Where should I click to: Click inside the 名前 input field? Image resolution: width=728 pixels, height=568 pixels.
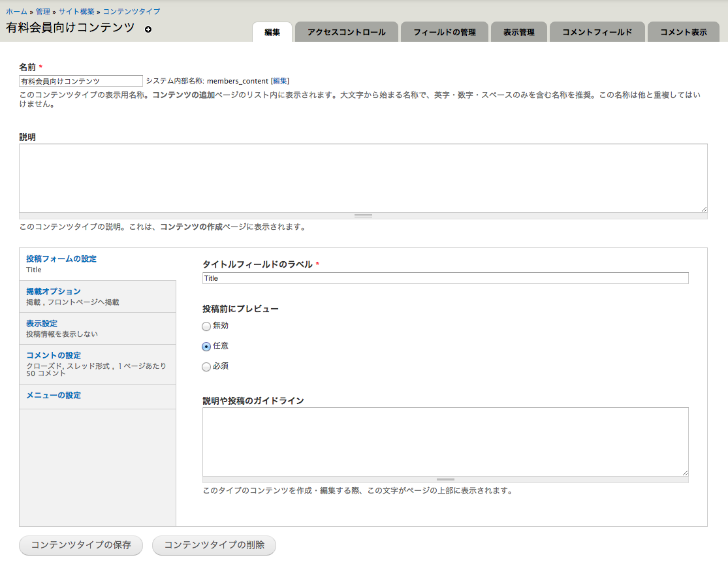(x=80, y=80)
